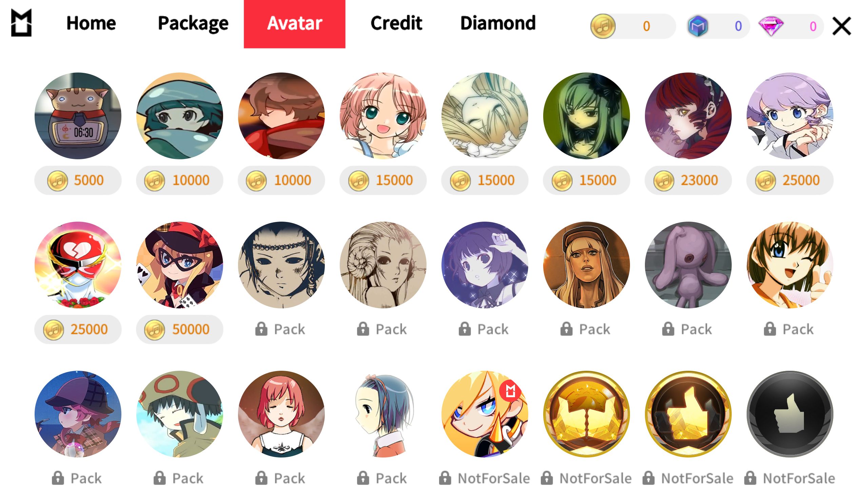Choose the purple bunny plush avatar
This screenshot has height=488, width=868.
click(688, 265)
